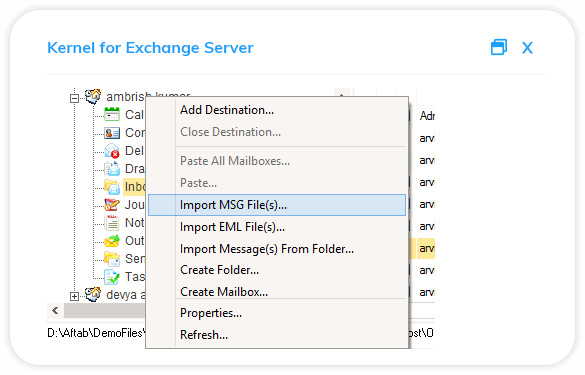Click the highlighted yellow arv list row
The width and height of the screenshot is (585, 375).
425,248
